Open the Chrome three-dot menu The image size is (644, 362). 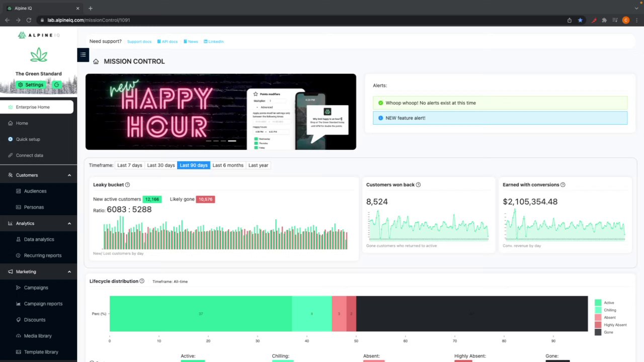[636, 20]
